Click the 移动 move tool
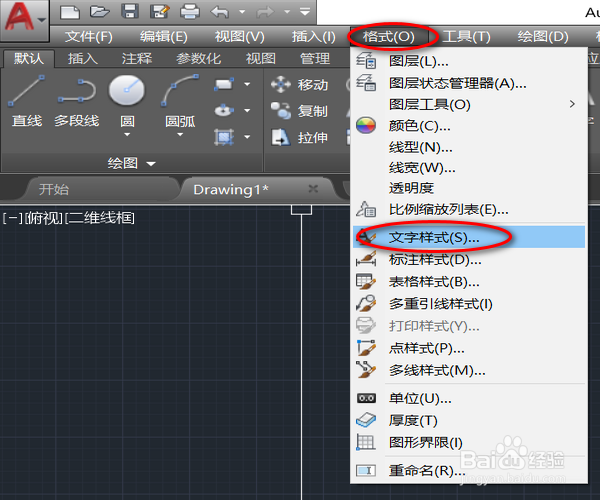The height and width of the screenshot is (500, 600). tap(300, 85)
